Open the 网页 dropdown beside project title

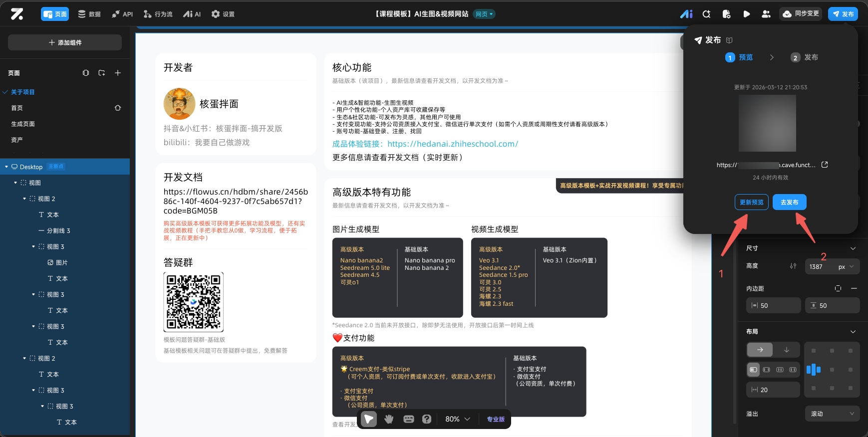click(484, 14)
